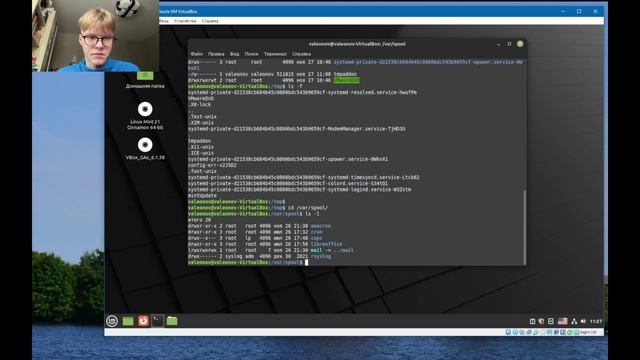Viewport: 640px width, 360px height.
Task: Click the 'VMwareDnD' output line
Action: tap(201, 98)
